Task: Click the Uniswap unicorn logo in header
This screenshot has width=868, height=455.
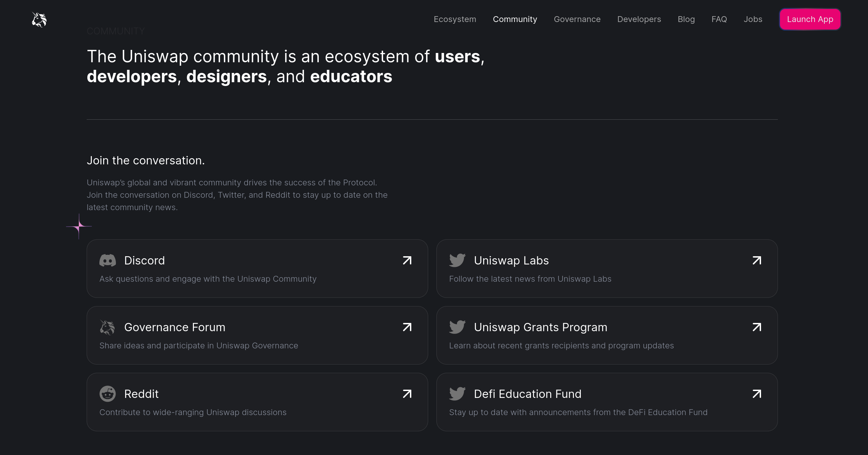Action: tap(39, 20)
